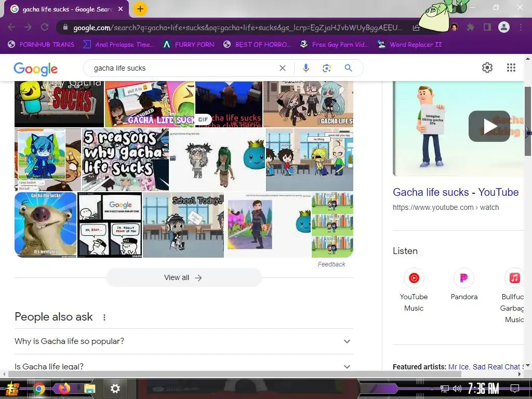Close the gacha life sucks Google Search tab
Viewport: 532px width, 399px height.
click(x=121, y=9)
